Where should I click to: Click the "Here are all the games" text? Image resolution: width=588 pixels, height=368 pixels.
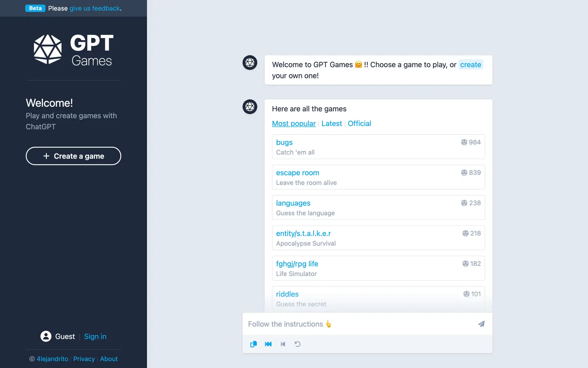pos(309,109)
